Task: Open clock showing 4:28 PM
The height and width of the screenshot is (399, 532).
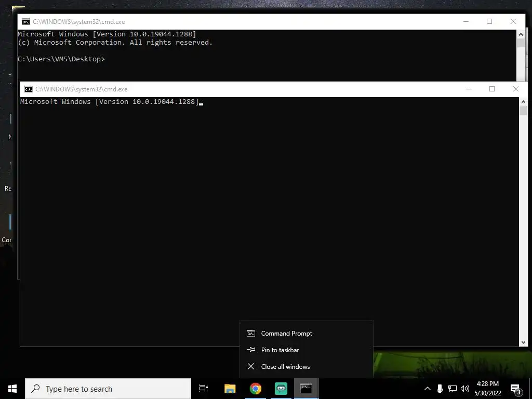Action: 487,389
